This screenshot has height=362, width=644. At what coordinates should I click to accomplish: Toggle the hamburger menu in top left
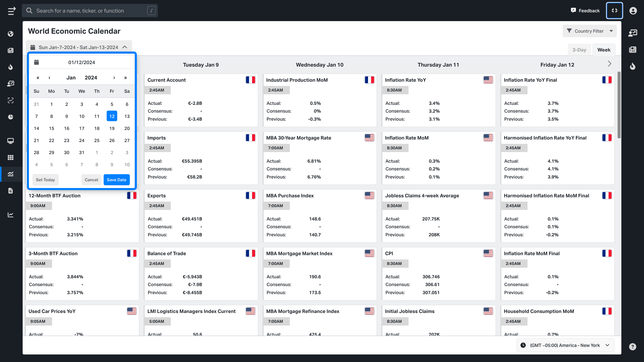12,11
